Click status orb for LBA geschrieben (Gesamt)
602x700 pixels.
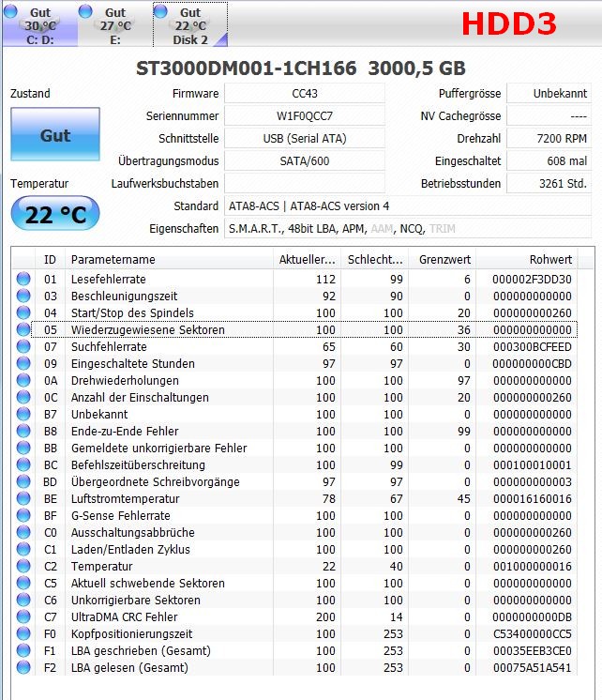23,651
